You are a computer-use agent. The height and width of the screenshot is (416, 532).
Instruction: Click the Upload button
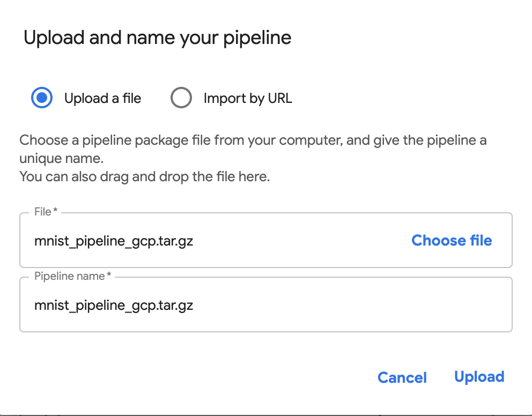pos(479,377)
